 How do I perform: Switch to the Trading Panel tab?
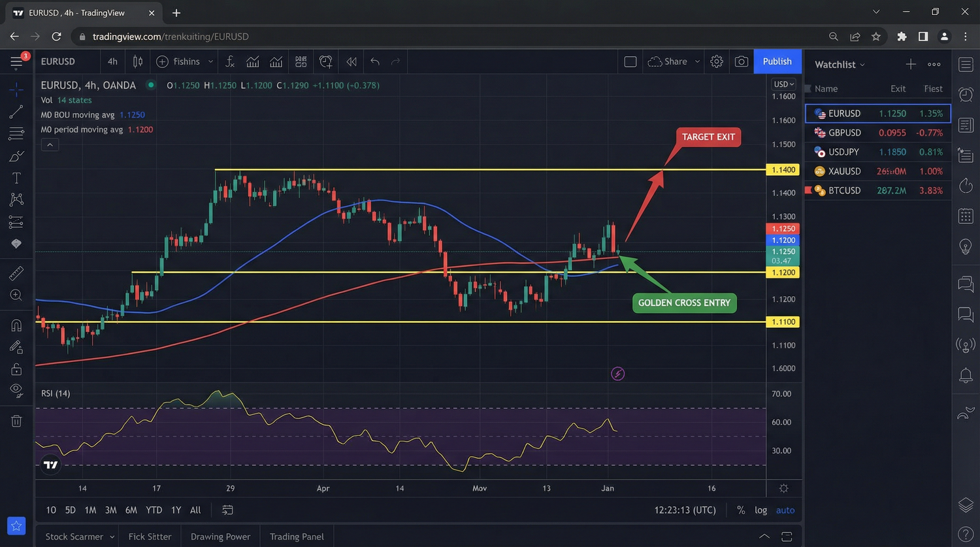297,536
